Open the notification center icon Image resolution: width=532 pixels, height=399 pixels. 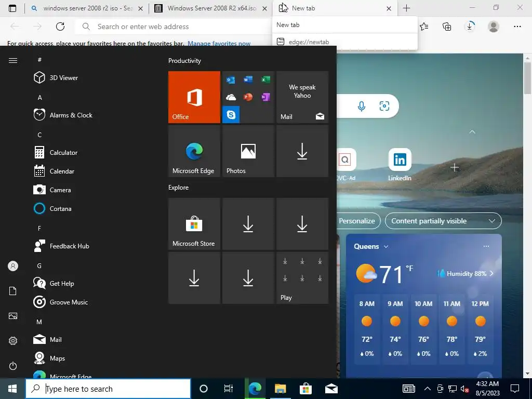(515, 389)
